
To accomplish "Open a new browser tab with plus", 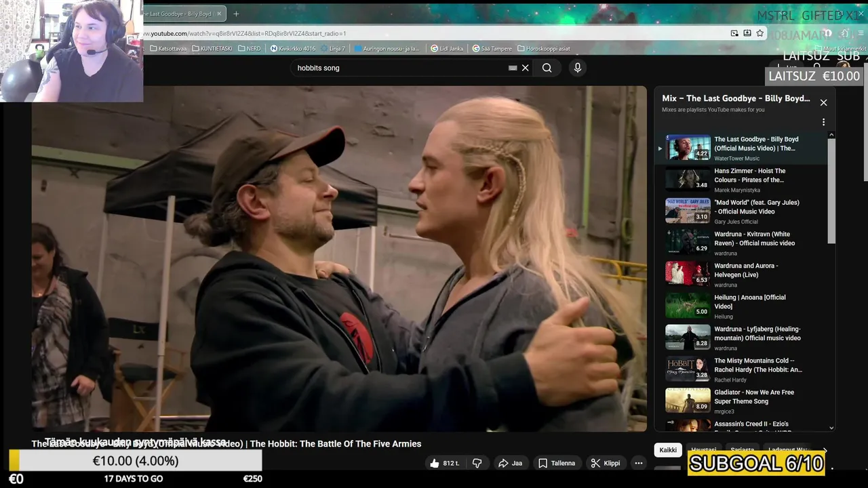I will coord(236,14).
